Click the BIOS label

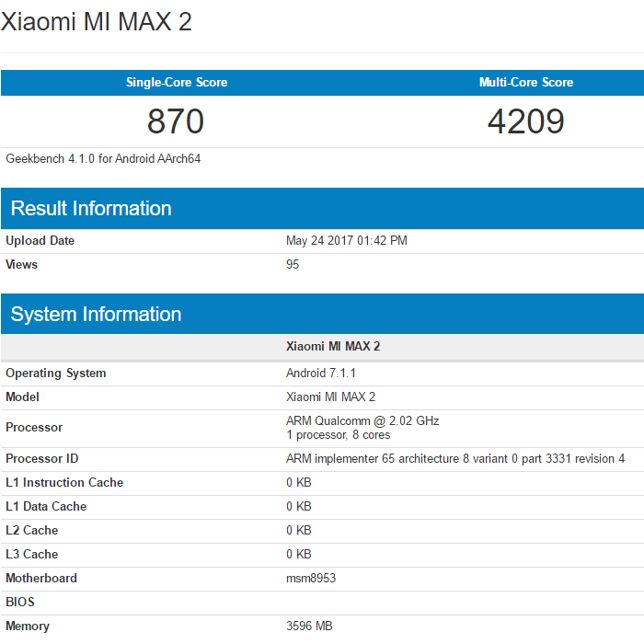(x=20, y=602)
